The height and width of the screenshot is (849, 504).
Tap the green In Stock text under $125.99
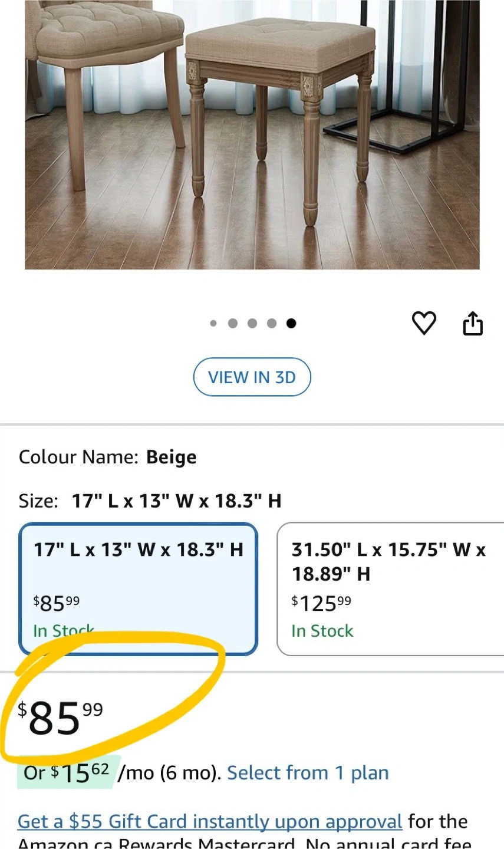coord(322,631)
